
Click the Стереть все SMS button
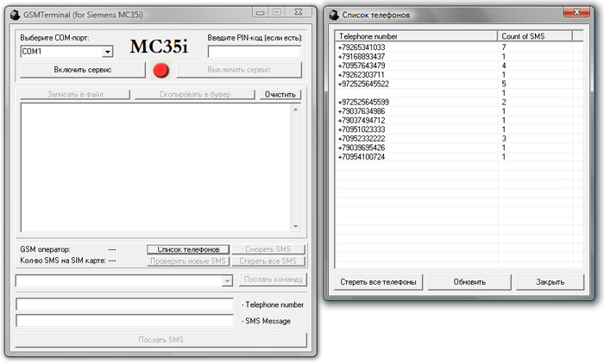tap(268, 261)
